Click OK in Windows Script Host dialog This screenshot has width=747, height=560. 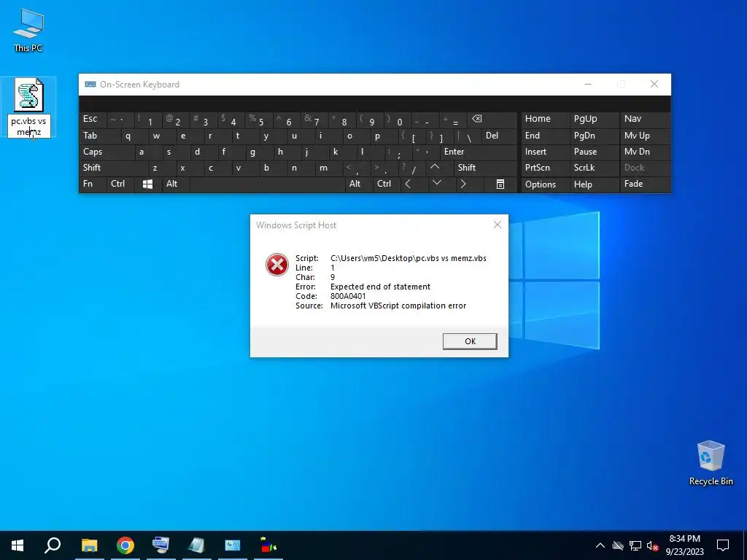[470, 341]
